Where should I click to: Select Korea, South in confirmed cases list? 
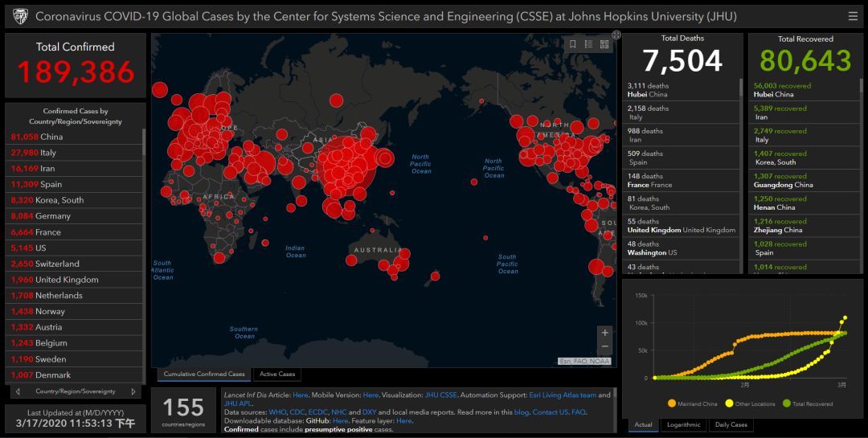coord(76,200)
